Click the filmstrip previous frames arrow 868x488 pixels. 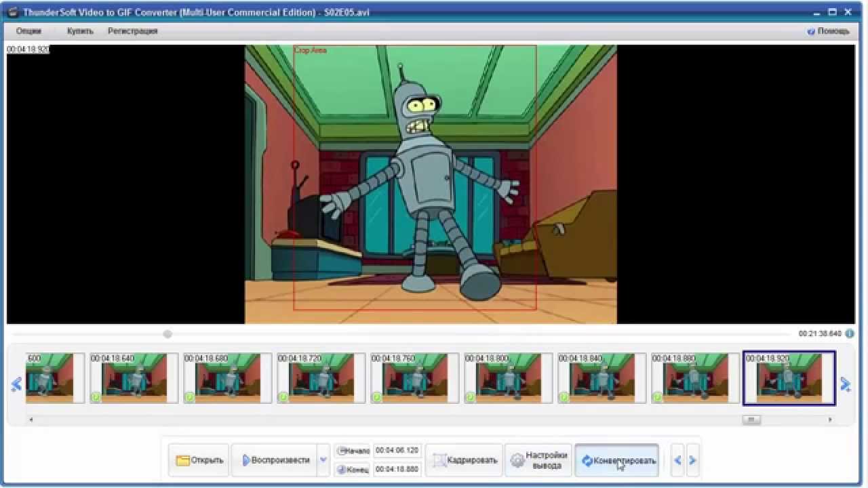pos(16,384)
